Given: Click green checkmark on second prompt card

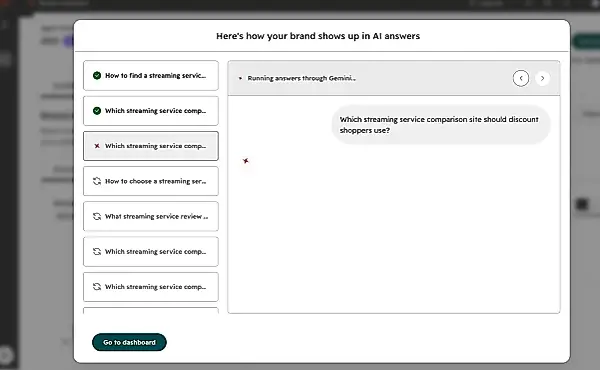Looking at the screenshot, I should pyautogui.click(x=97, y=111).
